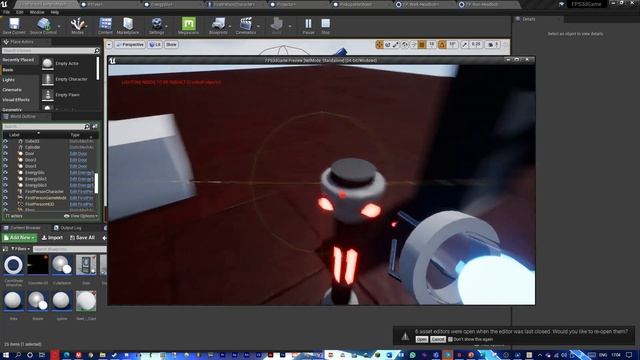The height and width of the screenshot is (360, 640).
Task: Select the translate gizmo in viewport toolbar
Action: pos(379,44)
